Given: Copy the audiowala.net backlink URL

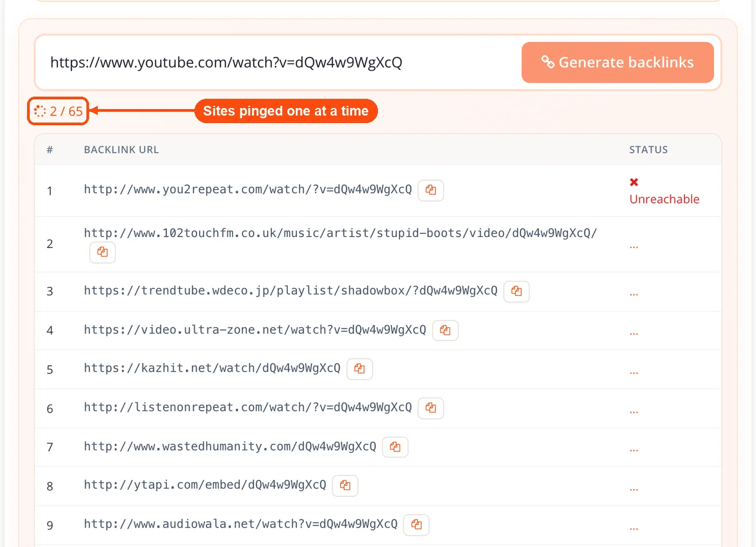Looking at the screenshot, I should pyautogui.click(x=416, y=524).
